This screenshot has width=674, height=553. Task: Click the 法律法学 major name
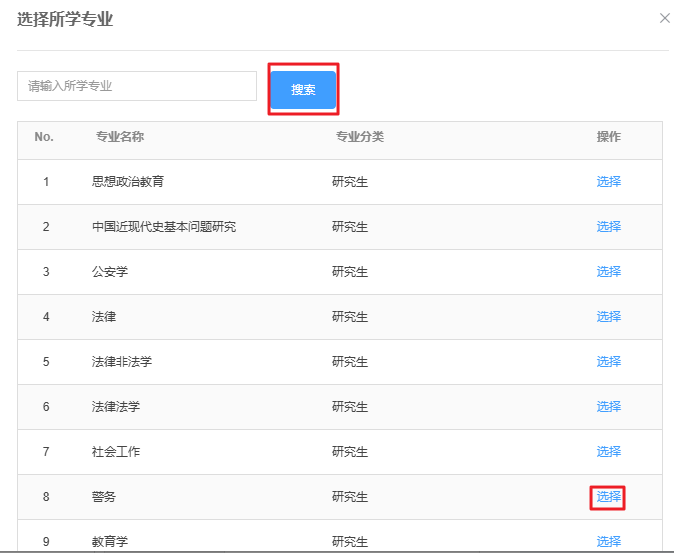[116, 406]
